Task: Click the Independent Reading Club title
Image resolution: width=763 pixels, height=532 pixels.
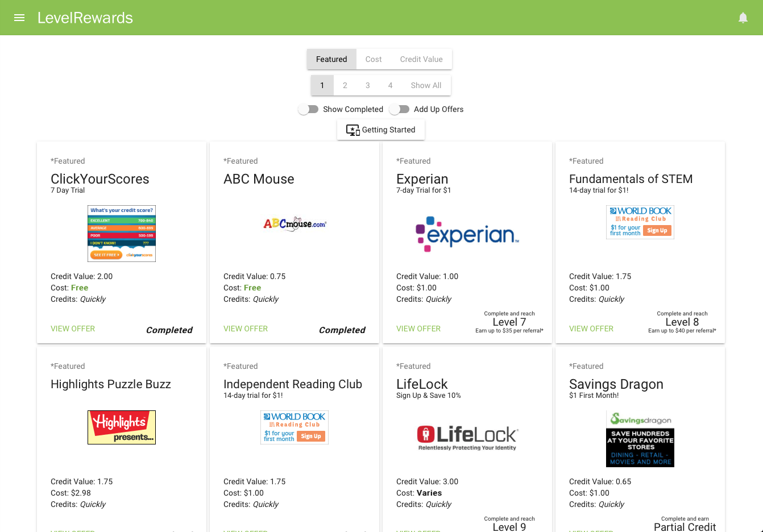Action: [x=293, y=384]
